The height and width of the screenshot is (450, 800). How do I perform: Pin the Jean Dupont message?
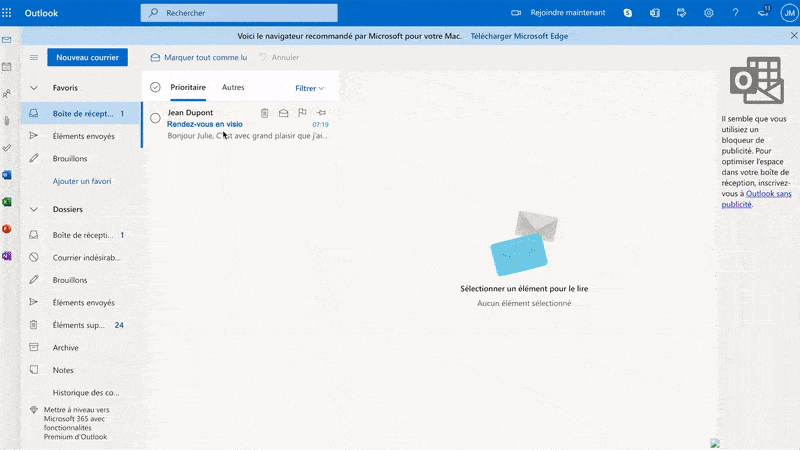click(x=321, y=113)
